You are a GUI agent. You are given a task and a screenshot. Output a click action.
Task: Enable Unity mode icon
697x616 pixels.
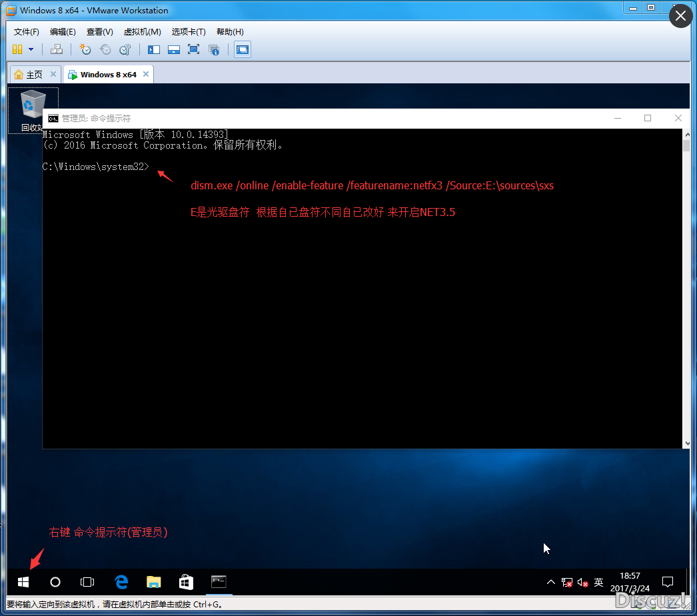214,49
